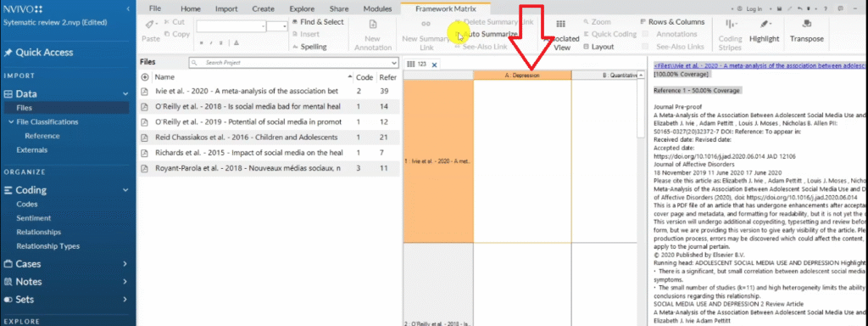Open the Rows & Columns options

672,21
